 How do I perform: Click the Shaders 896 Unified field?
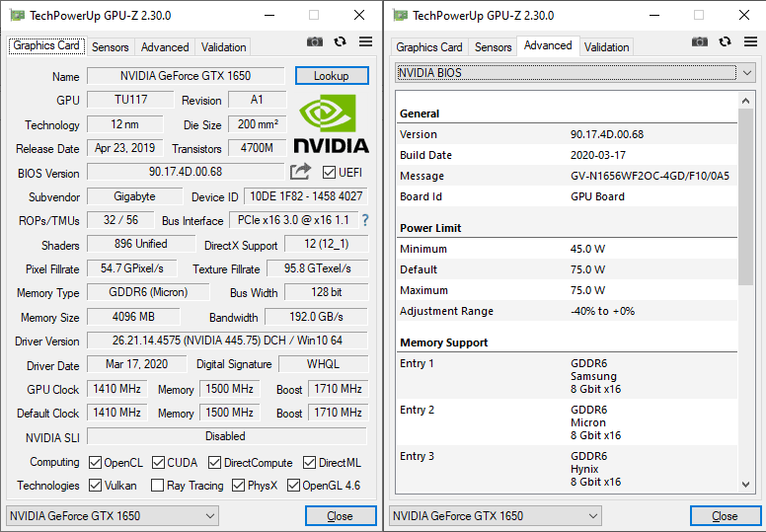coord(141,243)
